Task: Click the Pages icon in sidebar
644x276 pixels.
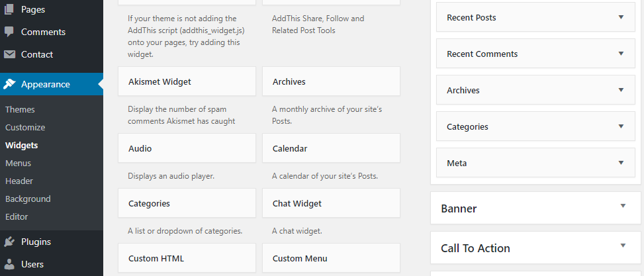Action: [x=9, y=9]
